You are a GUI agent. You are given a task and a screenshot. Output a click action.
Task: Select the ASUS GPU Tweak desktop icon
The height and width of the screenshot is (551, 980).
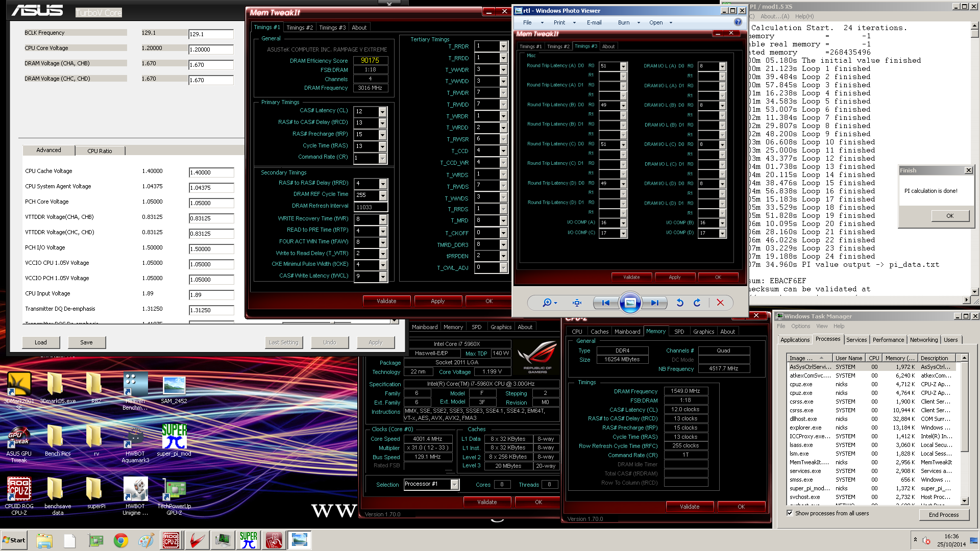click(x=19, y=444)
